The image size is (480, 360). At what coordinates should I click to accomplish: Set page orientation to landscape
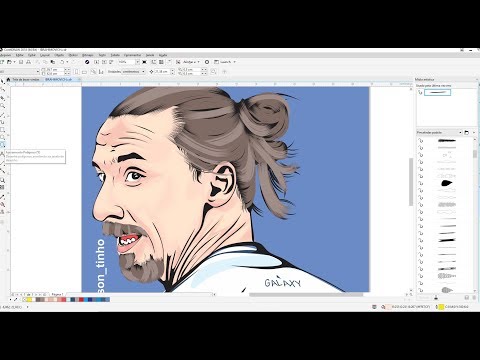point(84,72)
